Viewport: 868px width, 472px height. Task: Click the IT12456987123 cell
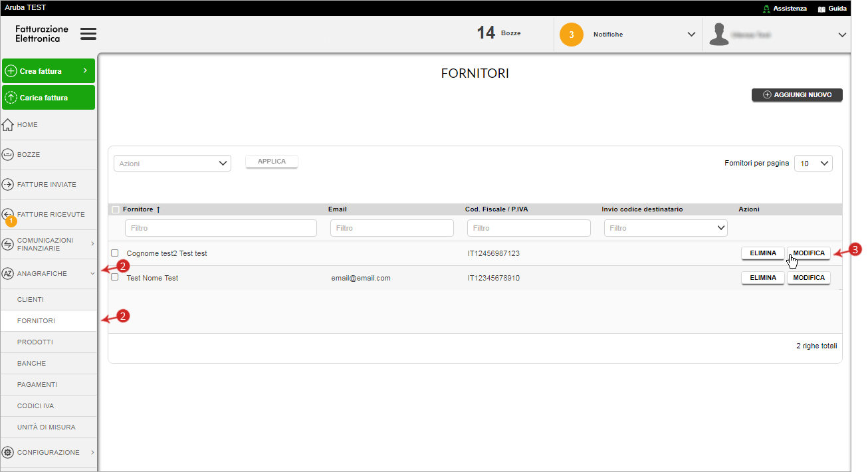pos(494,253)
